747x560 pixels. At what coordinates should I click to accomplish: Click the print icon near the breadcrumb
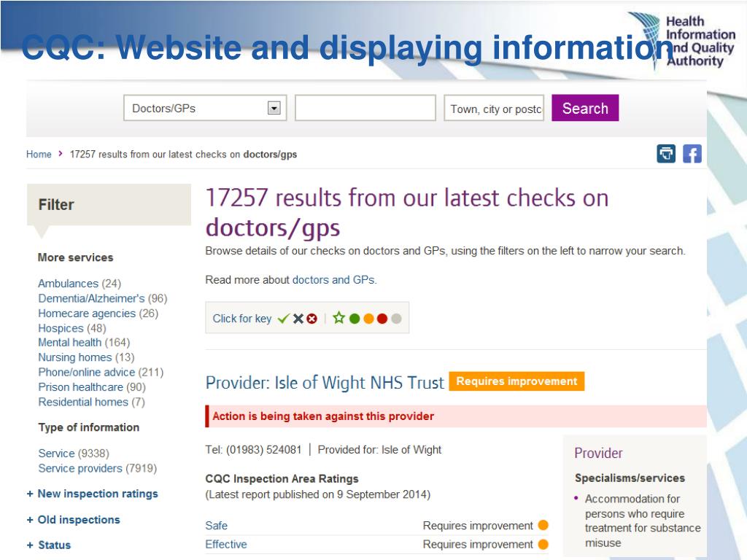tap(666, 154)
